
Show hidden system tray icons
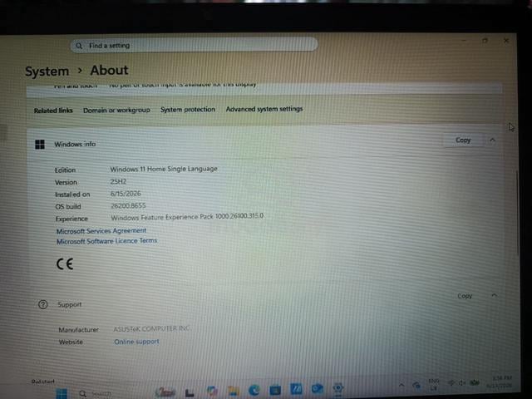click(401, 385)
